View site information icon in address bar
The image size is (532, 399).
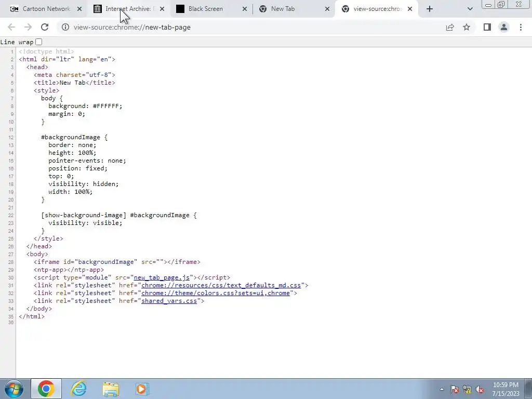point(65,27)
